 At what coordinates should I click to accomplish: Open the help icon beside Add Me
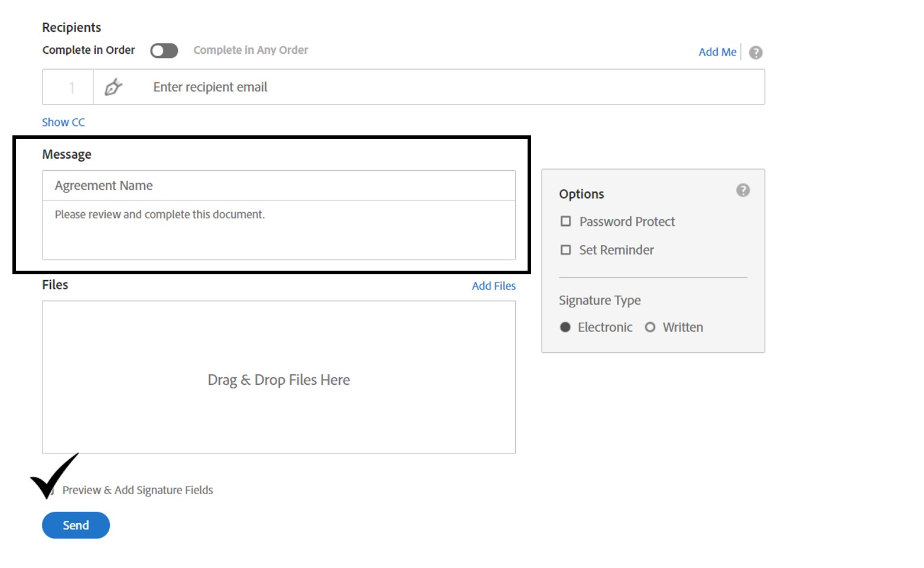[x=755, y=53]
